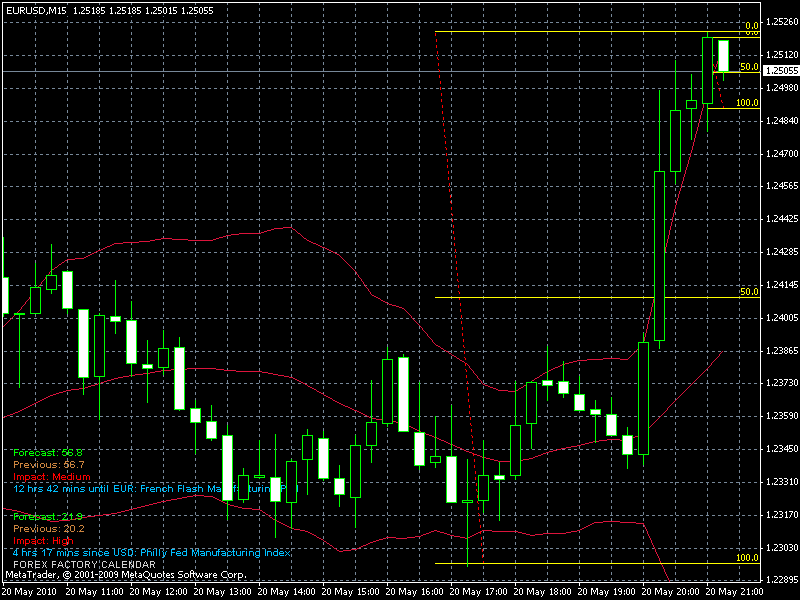Viewport: 800px width, 600px height.
Task: Click the 1.23450 price axis label
Action: coord(782,449)
